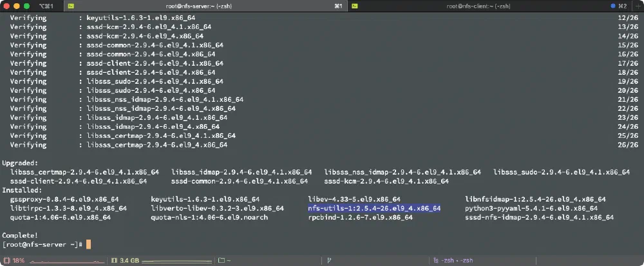Click the "Upgraded:" heading
Viewport: 644px width, 266px height.
(20, 163)
